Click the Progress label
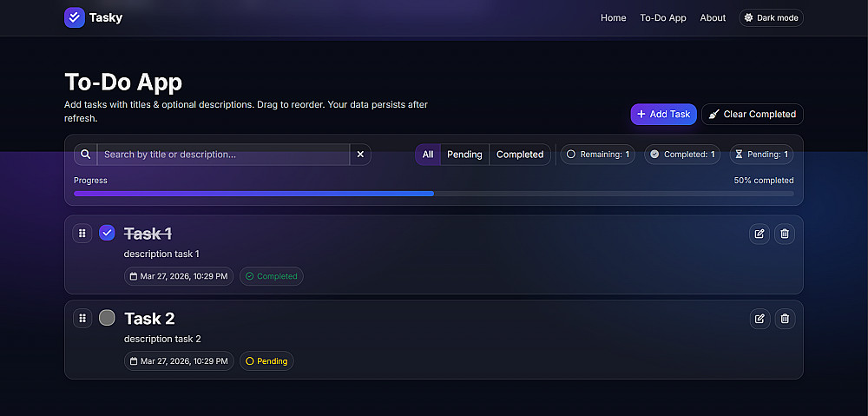This screenshot has height=416, width=868. coord(91,181)
